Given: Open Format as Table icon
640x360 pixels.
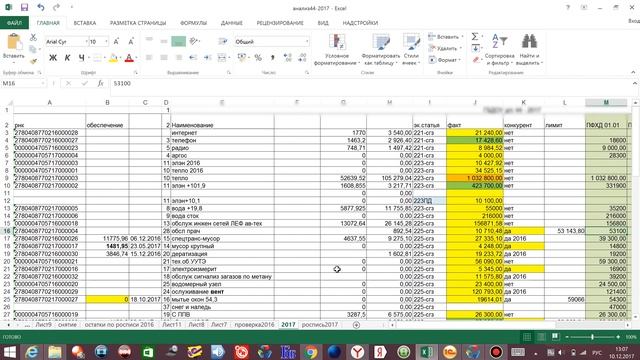Looking at the screenshot, I should 380,42.
